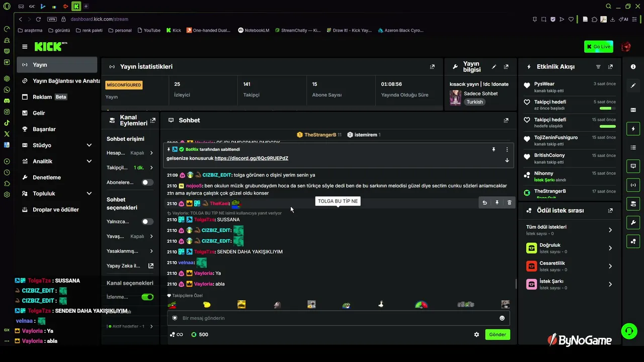Image resolution: width=644 pixels, height=362 pixels.
Task: Click the info icon in the right sidebar
Action: tap(633, 67)
